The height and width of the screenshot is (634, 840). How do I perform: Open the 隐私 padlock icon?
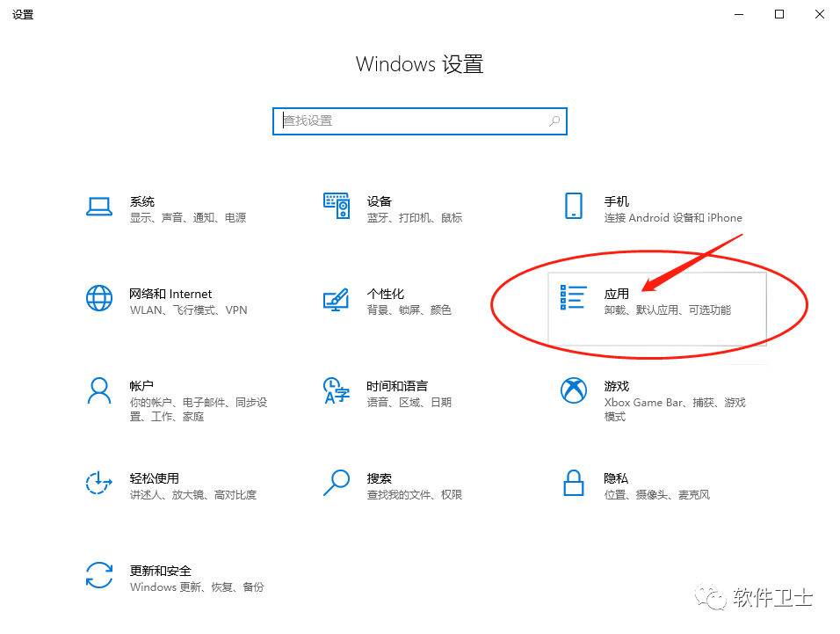point(574,483)
